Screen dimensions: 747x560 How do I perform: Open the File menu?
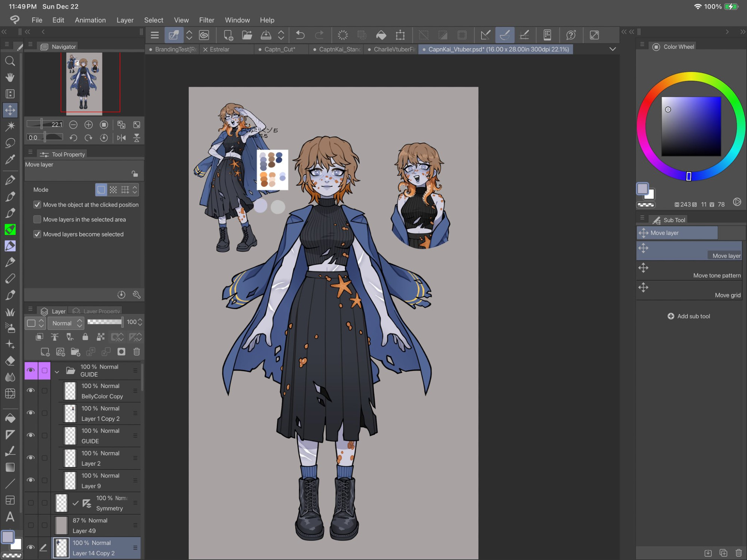coord(37,20)
